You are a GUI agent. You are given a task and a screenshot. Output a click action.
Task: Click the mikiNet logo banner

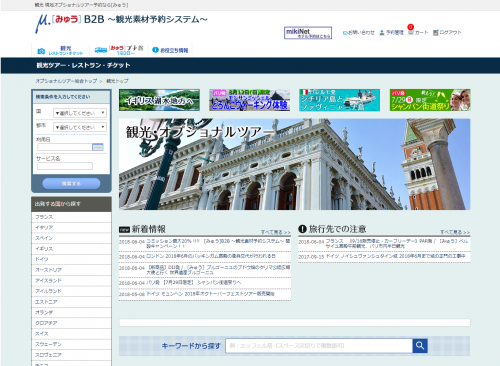coord(308,33)
